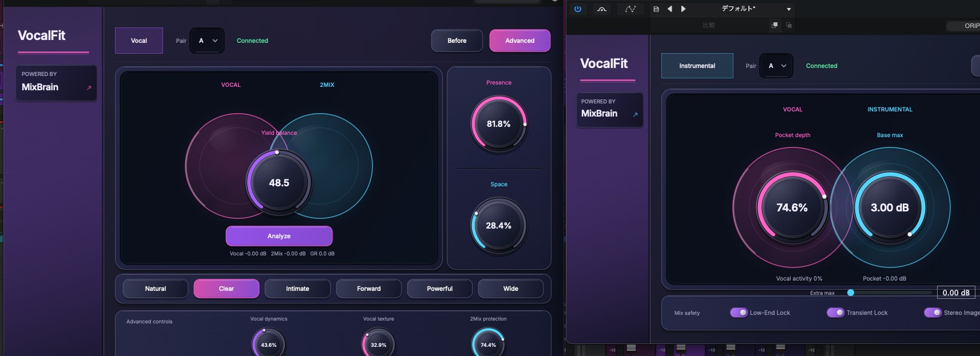Open MixBrain link arrow in right window

[x=635, y=114]
